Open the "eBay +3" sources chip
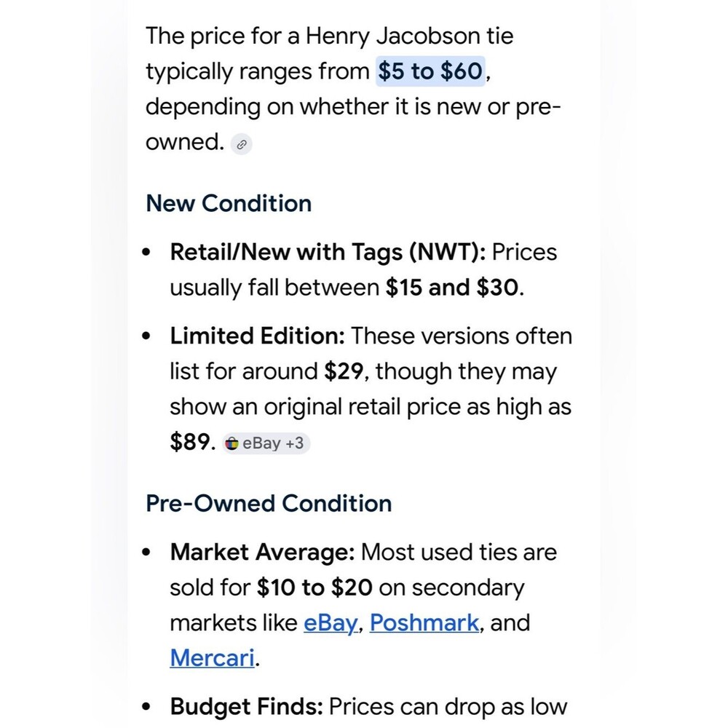The height and width of the screenshot is (728, 728). click(266, 443)
